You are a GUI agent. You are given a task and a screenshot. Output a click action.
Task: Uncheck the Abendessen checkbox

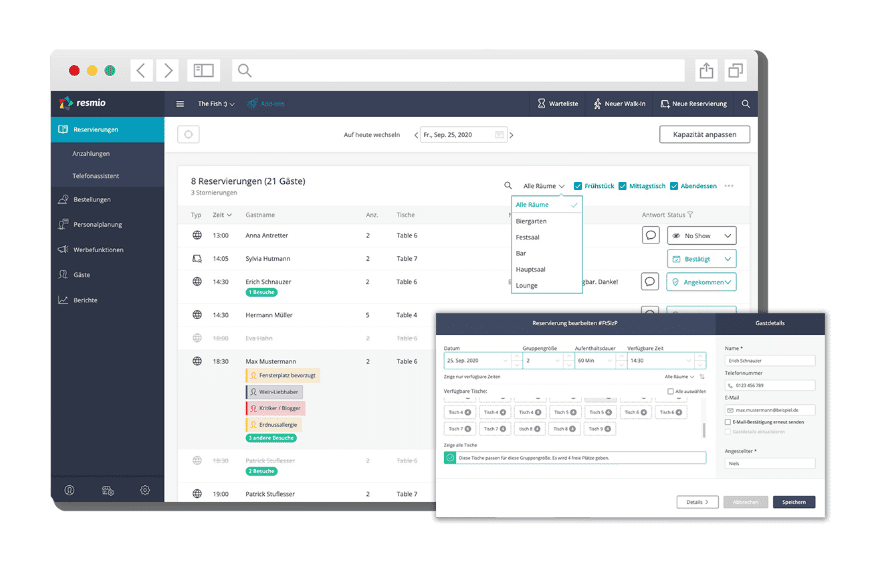[674, 186]
